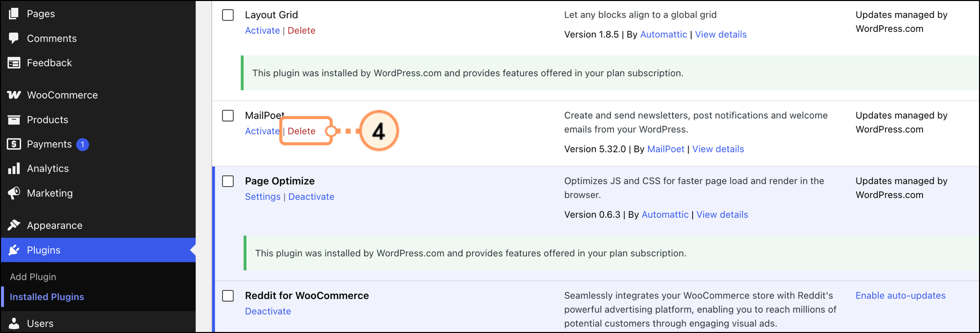The height and width of the screenshot is (333, 980).
Task: Open Page Optimize Settings
Action: (263, 197)
